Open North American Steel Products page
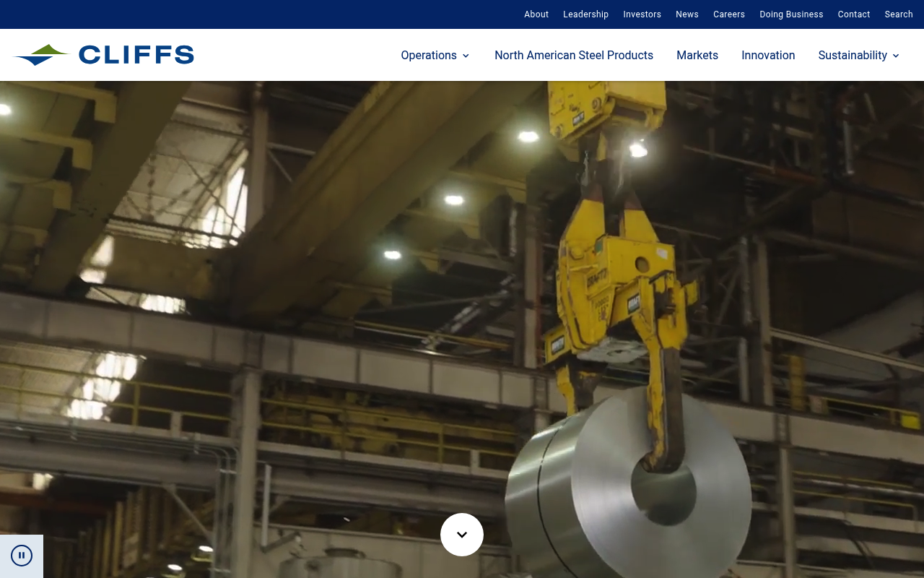The height and width of the screenshot is (578, 924). pos(574,56)
